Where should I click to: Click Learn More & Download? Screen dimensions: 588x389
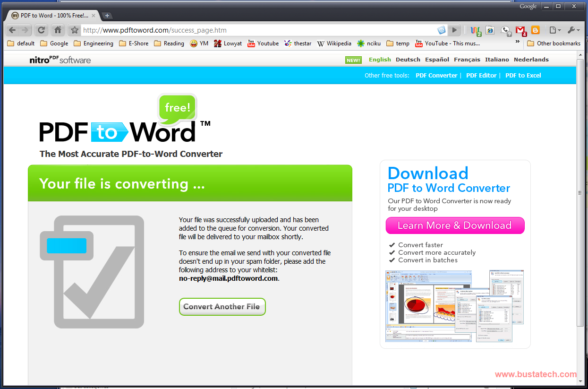tap(454, 225)
